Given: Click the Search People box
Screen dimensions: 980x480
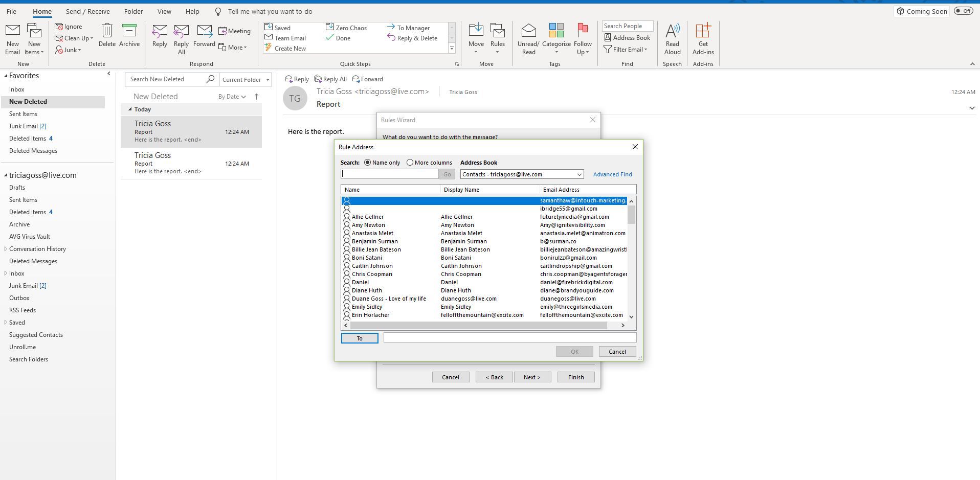Looking at the screenshot, I should 627,26.
